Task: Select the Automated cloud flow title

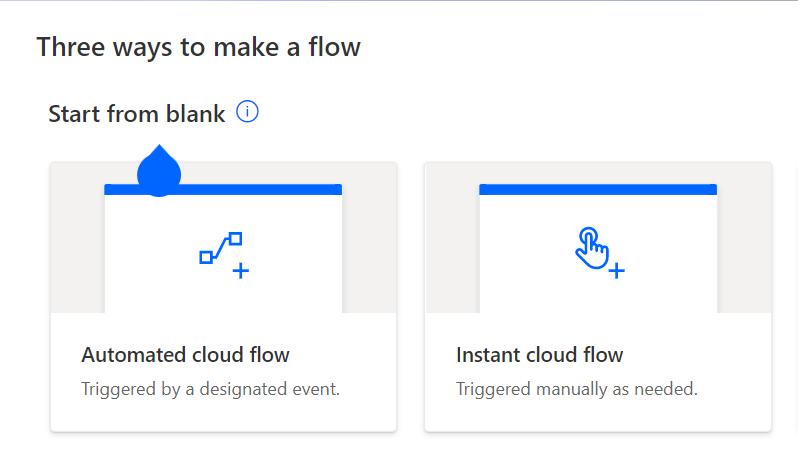Action: click(185, 355)
